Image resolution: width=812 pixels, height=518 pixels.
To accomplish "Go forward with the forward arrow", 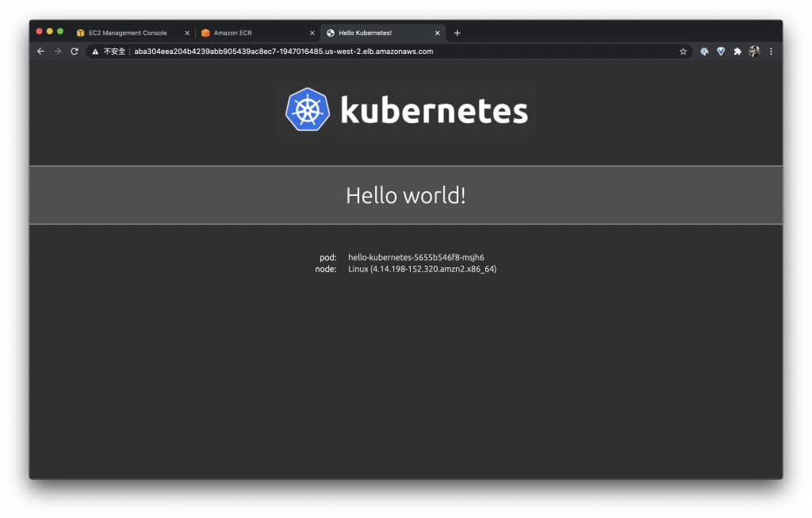I will 57,52.
